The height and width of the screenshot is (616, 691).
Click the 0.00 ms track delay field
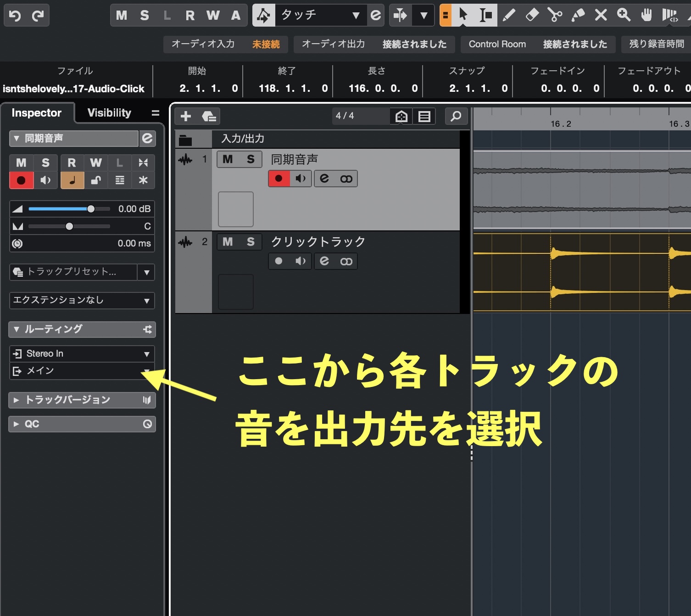82,244
